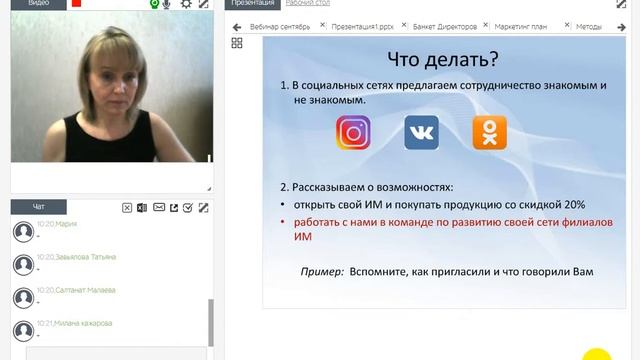
Task: Click the avatar of Завьялова Татьяна
Action: tap(23, 265)
